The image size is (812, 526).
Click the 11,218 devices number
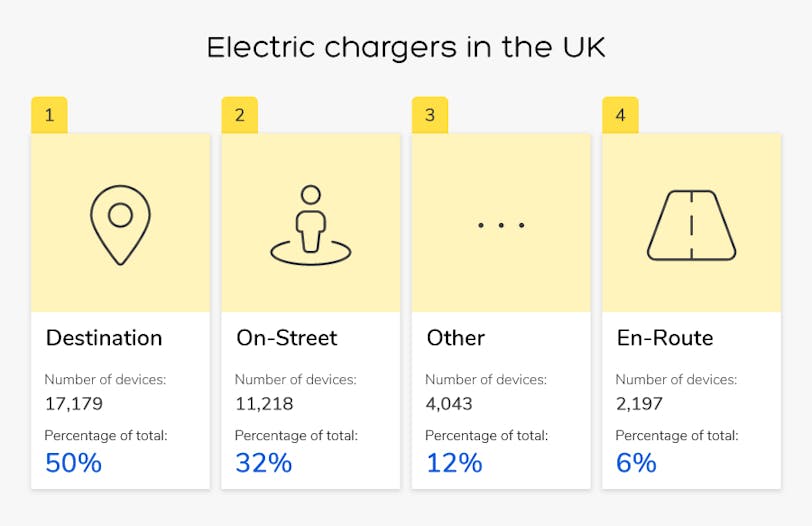click(x=263, y=404)
